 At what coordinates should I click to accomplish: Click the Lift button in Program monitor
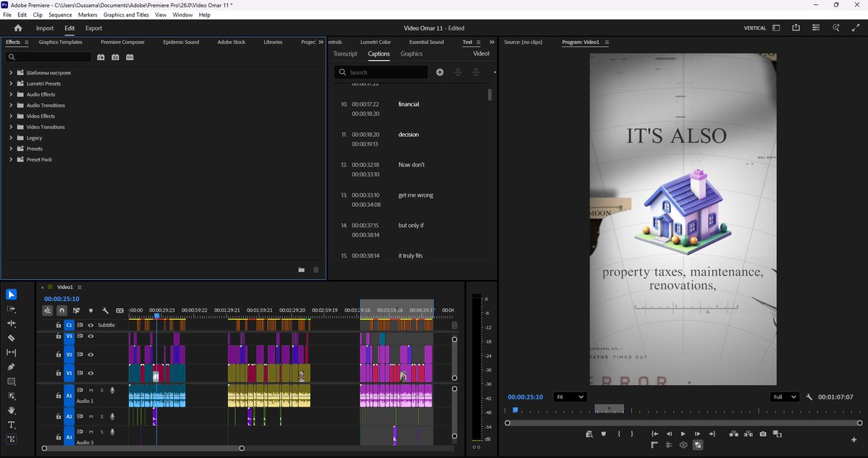point(734,433)
